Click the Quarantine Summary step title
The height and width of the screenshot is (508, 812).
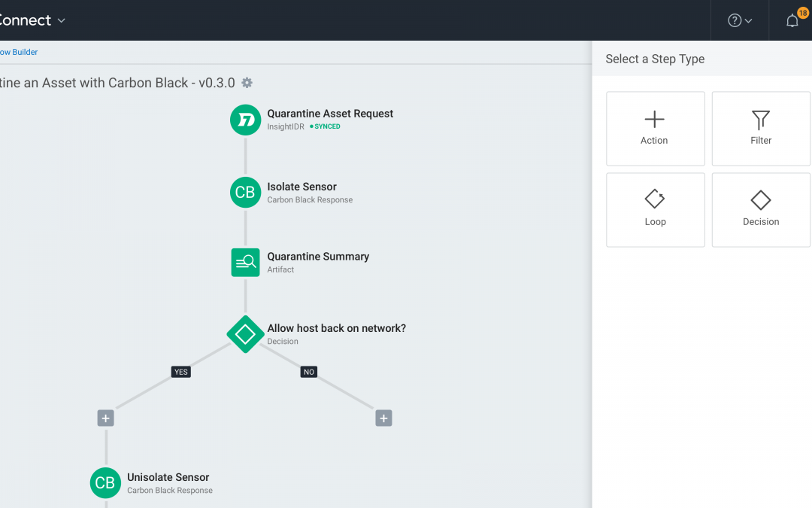318,257
